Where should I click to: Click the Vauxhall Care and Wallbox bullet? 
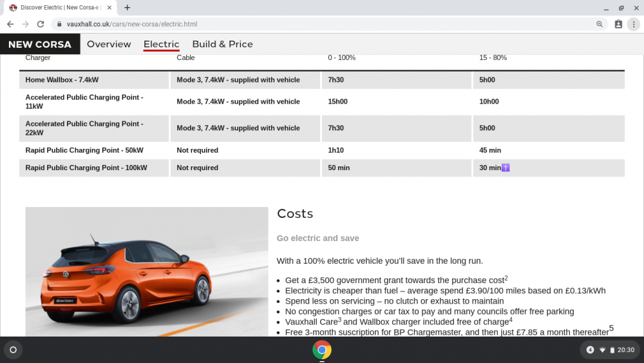399,322
